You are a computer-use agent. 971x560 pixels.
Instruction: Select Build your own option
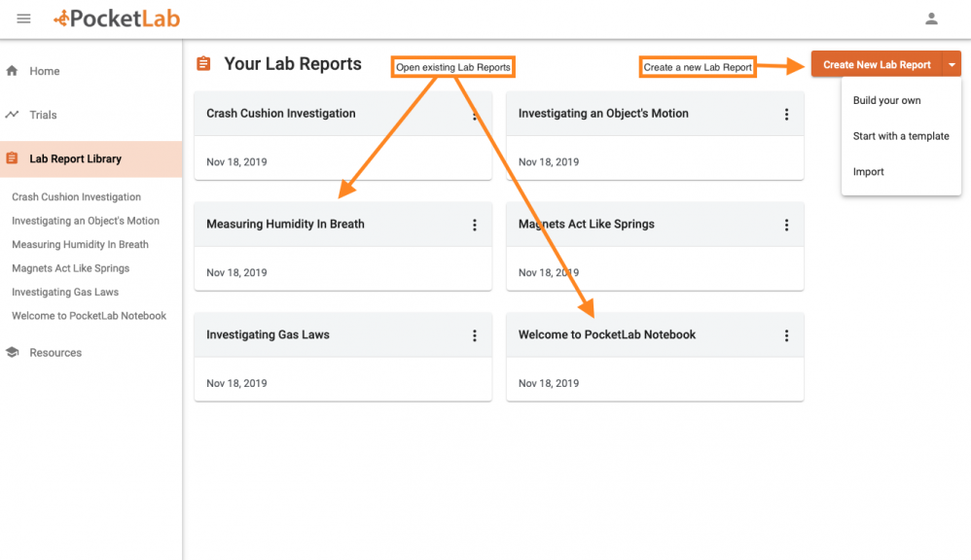coord(886,100)
